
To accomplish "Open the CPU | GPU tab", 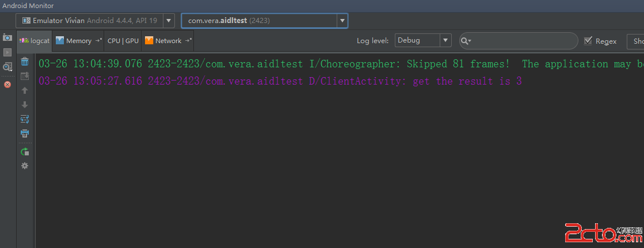I will click(123, 41).
